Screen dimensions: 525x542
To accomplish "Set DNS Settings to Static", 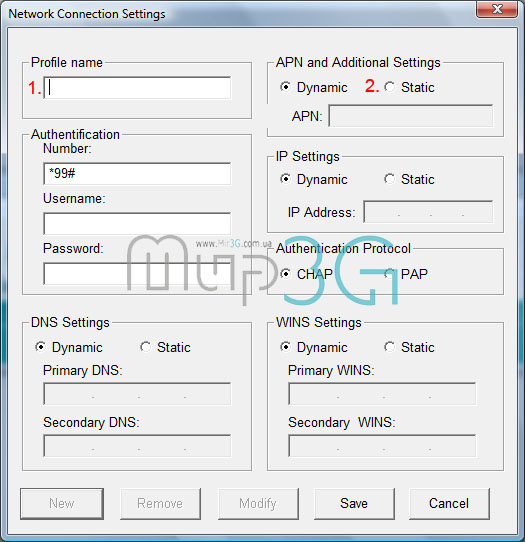I will tap(146, 347).
